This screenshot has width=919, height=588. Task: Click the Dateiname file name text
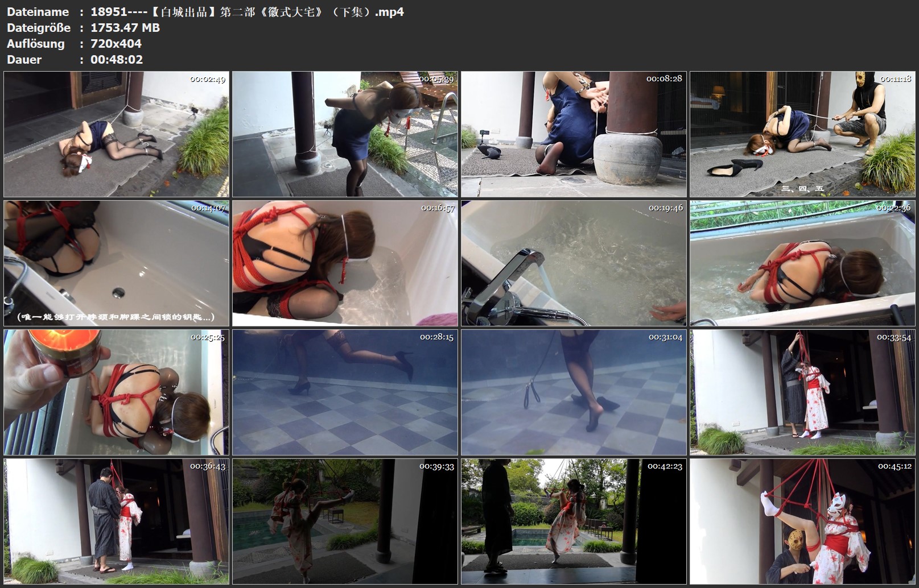[247, 12]
